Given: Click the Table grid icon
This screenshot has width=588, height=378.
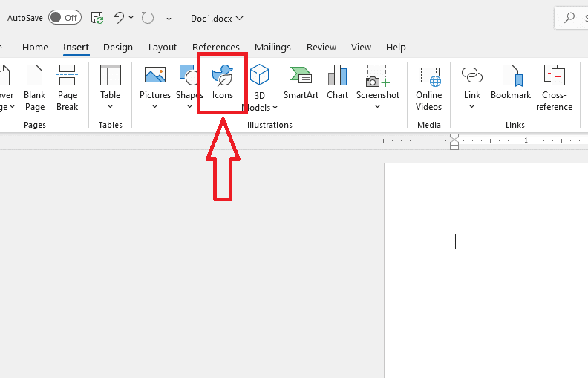Looking at the screenshot, I should click(x=110, y=75).
